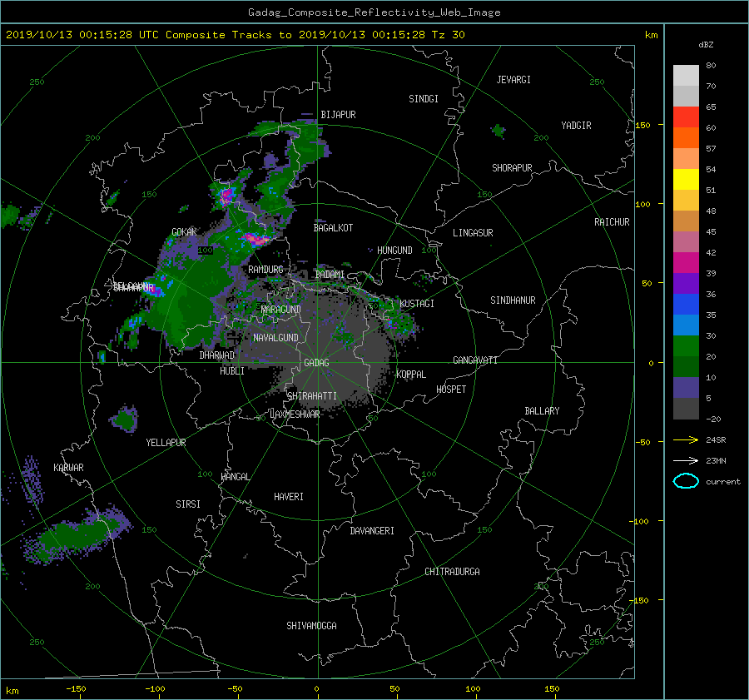Image resolution: width=749 pixels, height=700 pixels.
Task: Select the RAMDURG label
Action: point(265,270)
